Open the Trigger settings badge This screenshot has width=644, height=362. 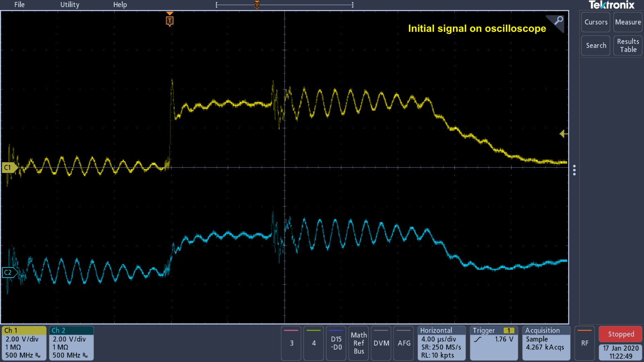coord(493,343)
